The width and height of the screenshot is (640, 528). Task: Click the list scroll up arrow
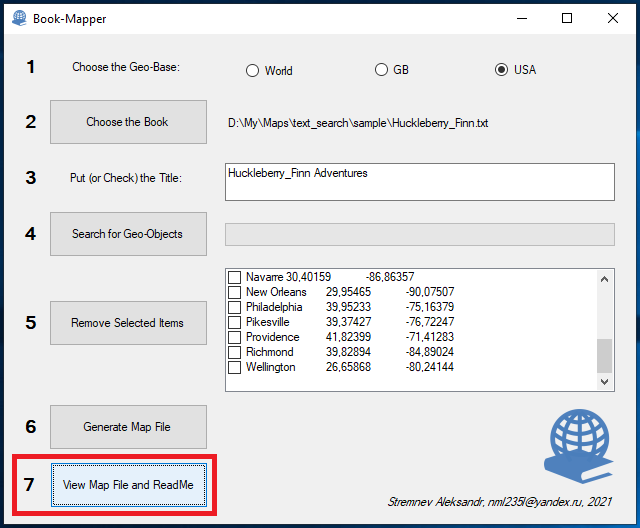(x=604, y=279)
